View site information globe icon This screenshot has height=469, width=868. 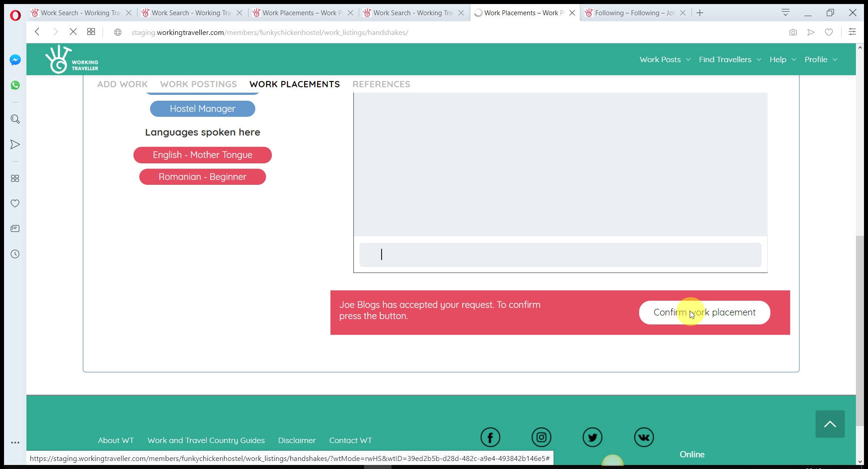[x=118, y=32]
